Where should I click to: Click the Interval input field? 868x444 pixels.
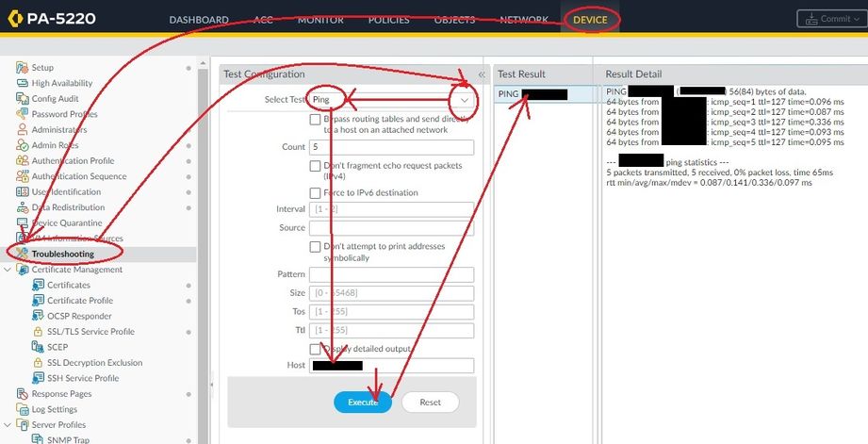[x=391, y=209]
